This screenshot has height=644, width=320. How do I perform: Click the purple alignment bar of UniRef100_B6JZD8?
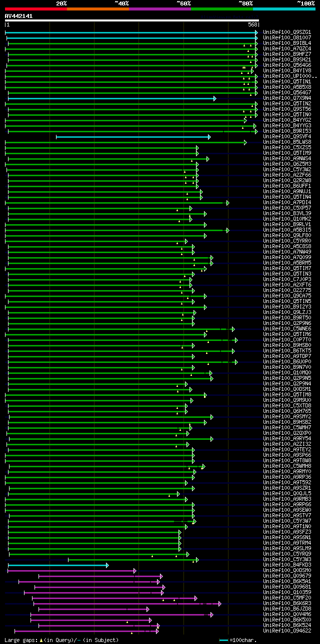pyautogui.click(x=94, y=609)
